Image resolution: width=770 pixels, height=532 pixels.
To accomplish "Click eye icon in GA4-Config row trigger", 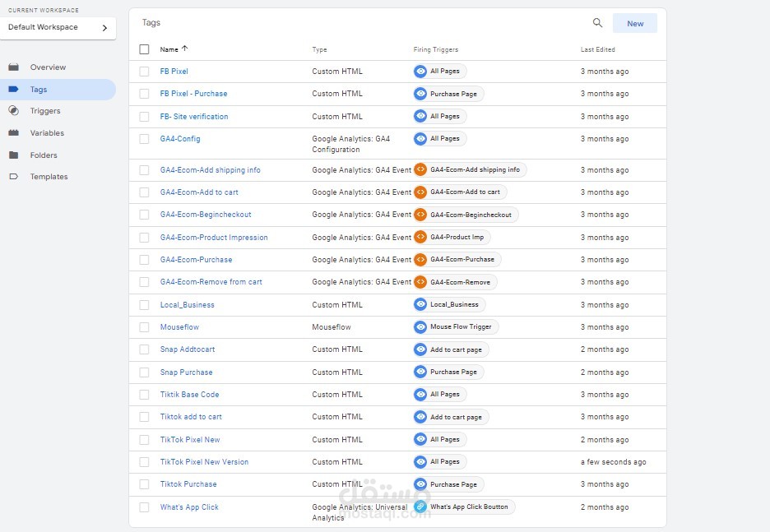I will pos(420,139).
